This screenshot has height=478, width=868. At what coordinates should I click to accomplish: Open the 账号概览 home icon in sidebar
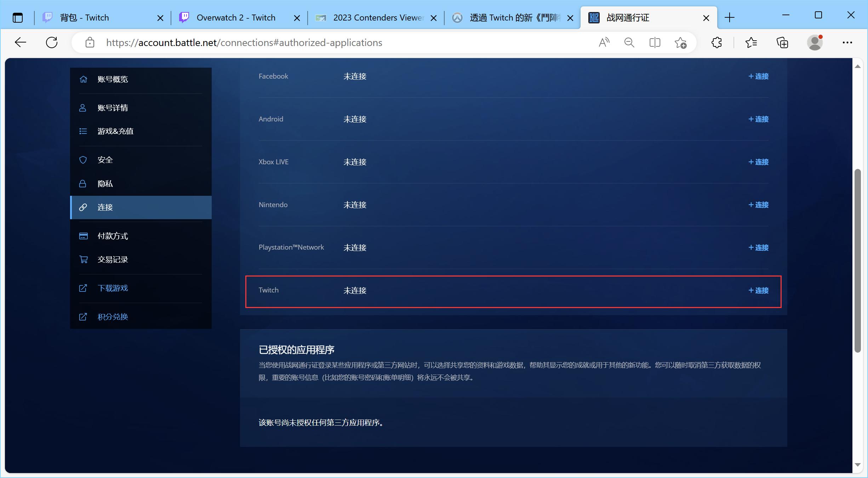pyautogui.click(x=83, y=79)
